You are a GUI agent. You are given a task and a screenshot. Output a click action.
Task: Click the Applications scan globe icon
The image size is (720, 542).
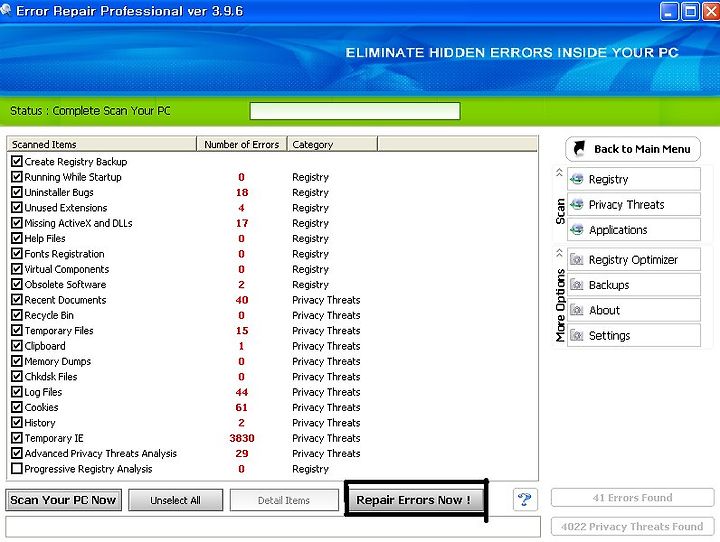pos(577,229)
